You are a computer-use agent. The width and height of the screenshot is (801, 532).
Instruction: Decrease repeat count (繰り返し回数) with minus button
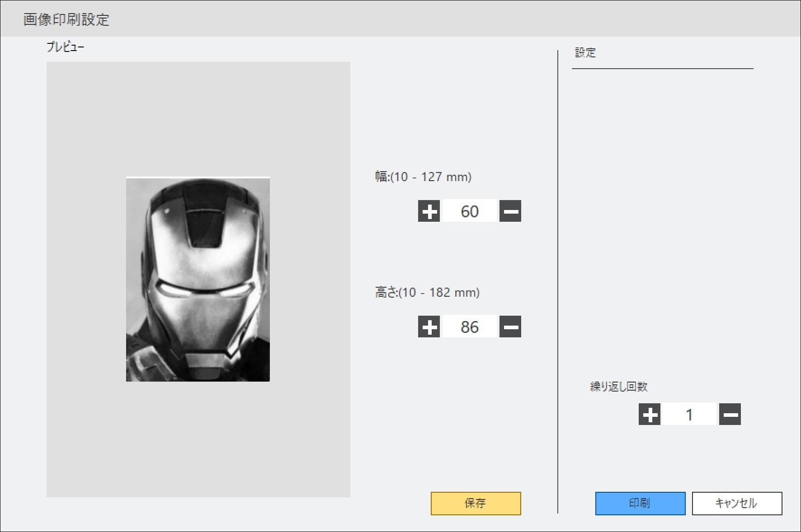[730, 414]
